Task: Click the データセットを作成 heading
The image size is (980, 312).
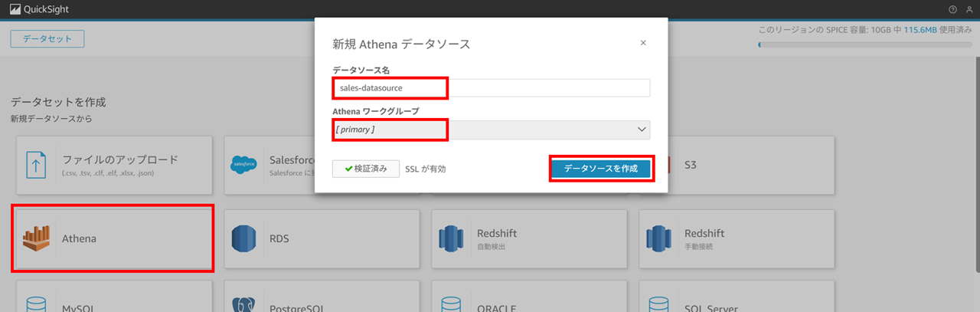Action: pyautogui.click(x=58, y=102)
